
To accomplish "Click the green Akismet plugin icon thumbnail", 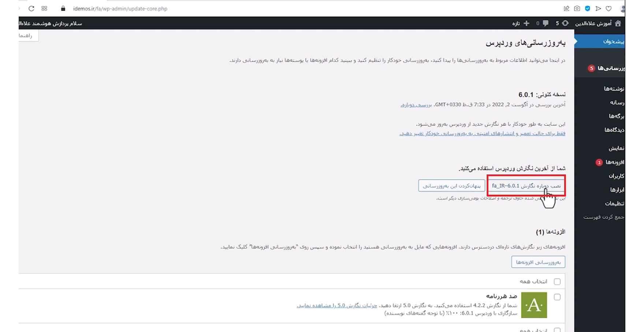I will [x=534, y=305].
